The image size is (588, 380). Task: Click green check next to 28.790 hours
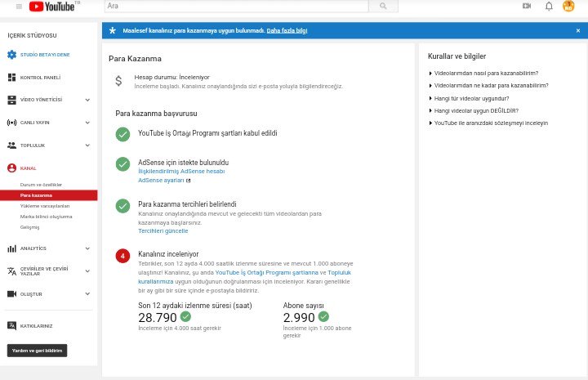(x=185, y=316)
